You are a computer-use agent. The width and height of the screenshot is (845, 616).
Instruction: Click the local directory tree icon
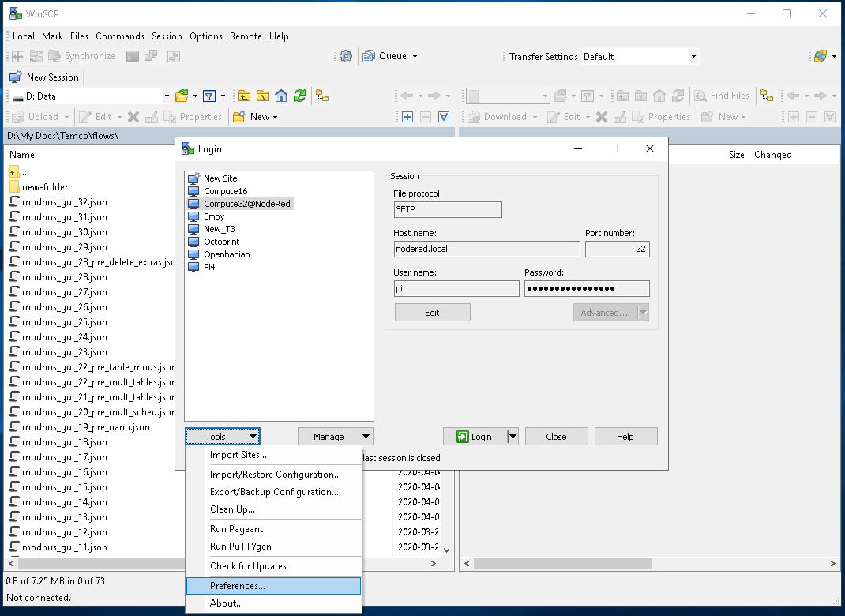pos(322,96)
